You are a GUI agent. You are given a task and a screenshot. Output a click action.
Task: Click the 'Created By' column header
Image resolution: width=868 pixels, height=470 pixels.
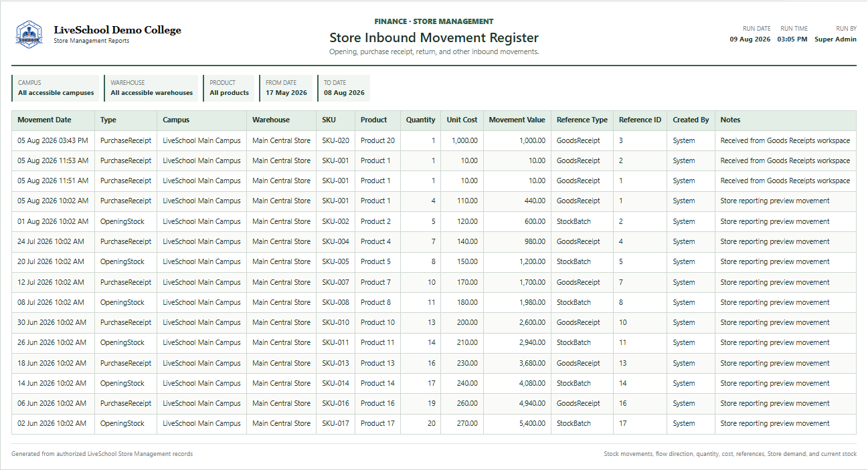pos(691,120)
